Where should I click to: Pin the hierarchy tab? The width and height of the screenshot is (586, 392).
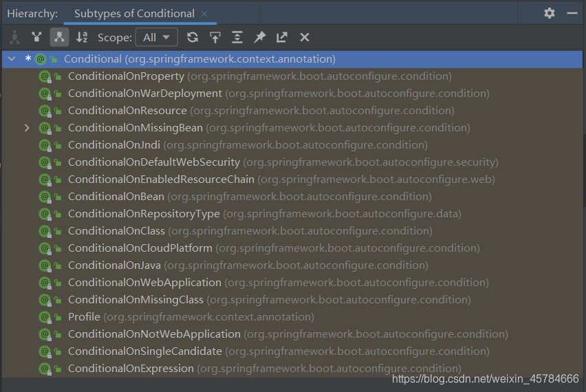(x=260, y=37)
